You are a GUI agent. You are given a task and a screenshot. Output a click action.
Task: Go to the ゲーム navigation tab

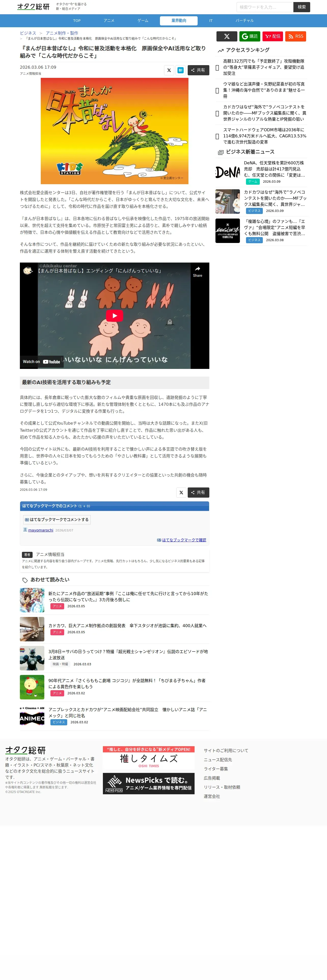143,21
